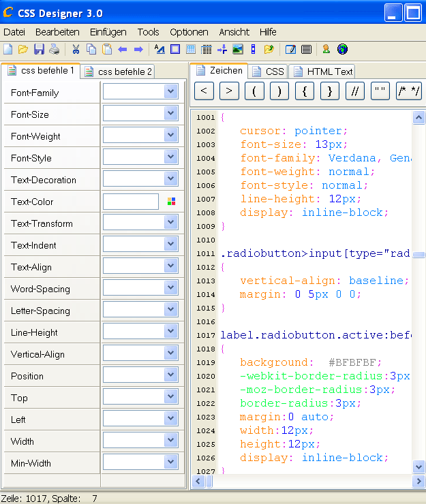Click the blue square box icon
This screenshot has height=504, width=426.
click(x=175, y=49)
